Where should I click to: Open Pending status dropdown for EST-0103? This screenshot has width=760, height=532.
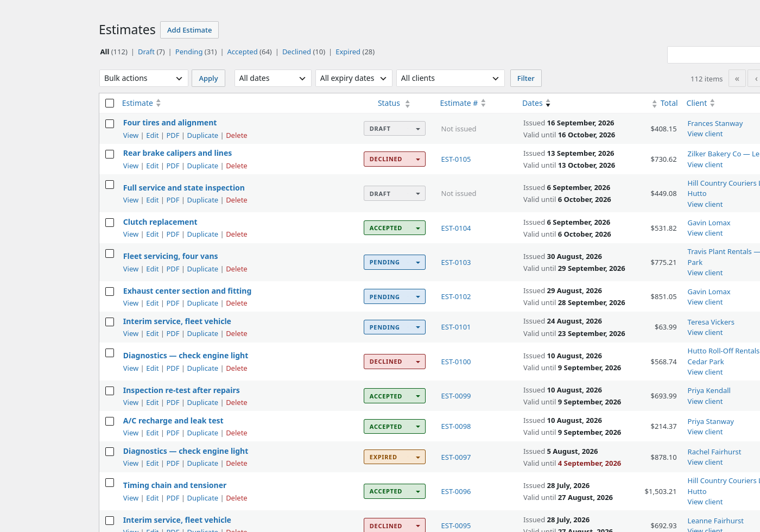(x=395, y=262)
